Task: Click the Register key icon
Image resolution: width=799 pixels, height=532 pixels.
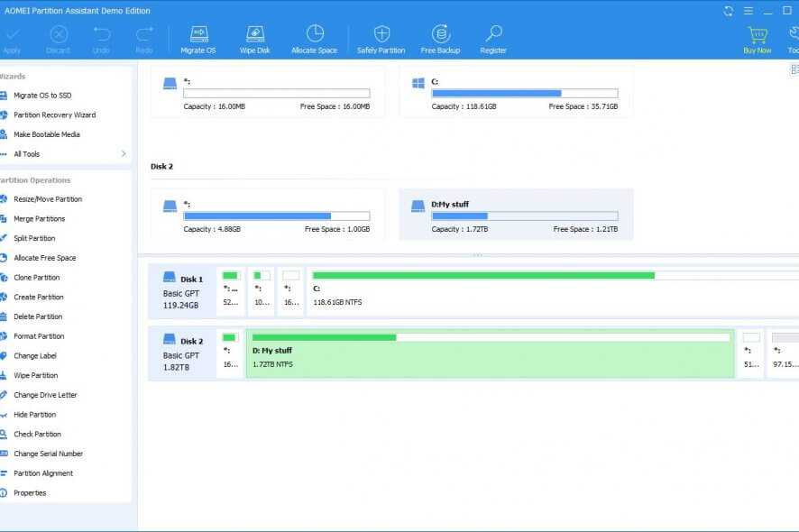Action: [493, 33]
